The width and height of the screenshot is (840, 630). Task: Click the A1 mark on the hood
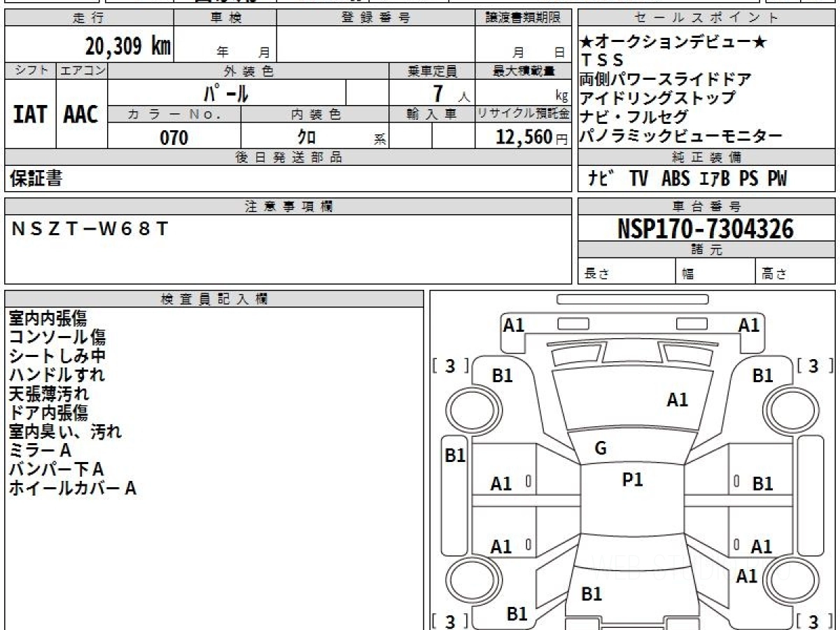tap(677, 400)
